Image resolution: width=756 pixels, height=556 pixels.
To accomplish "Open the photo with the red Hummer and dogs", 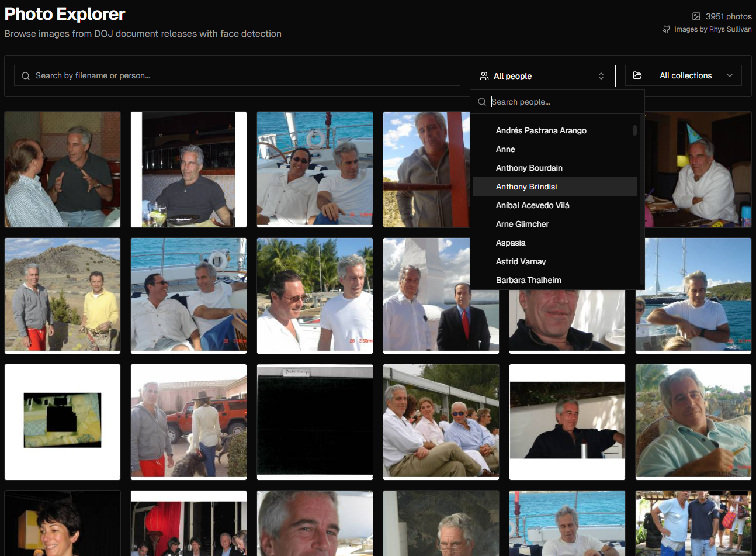I will click(189, 422).
